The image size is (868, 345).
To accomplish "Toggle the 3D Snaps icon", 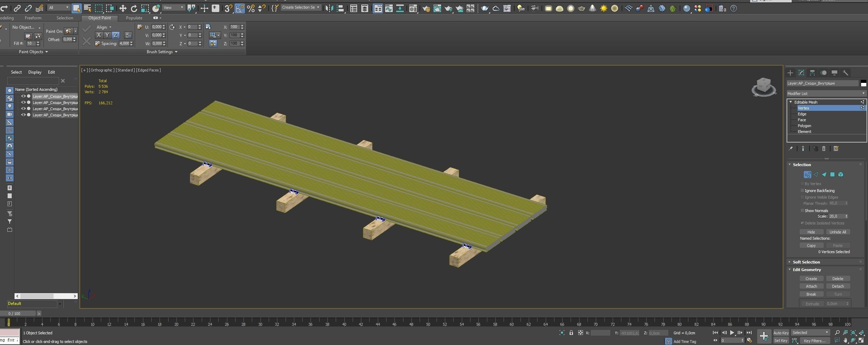I will [228, 8].
